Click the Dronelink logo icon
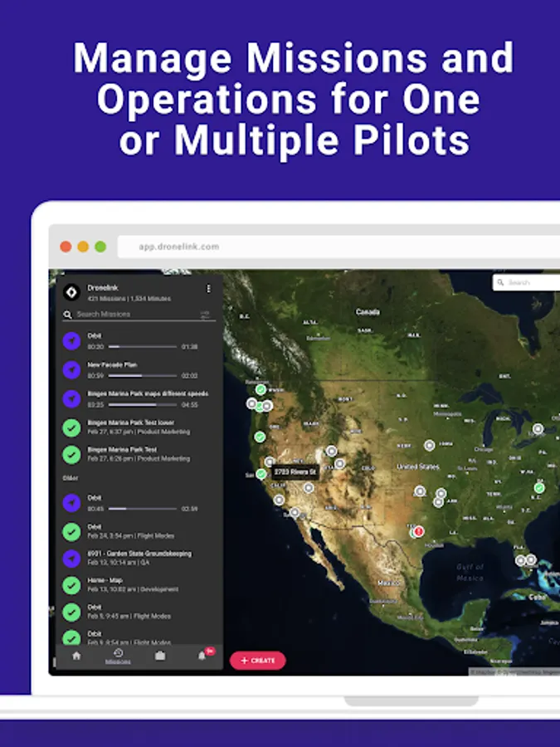Viewport: 560px width, 747px height. point(72,292)
